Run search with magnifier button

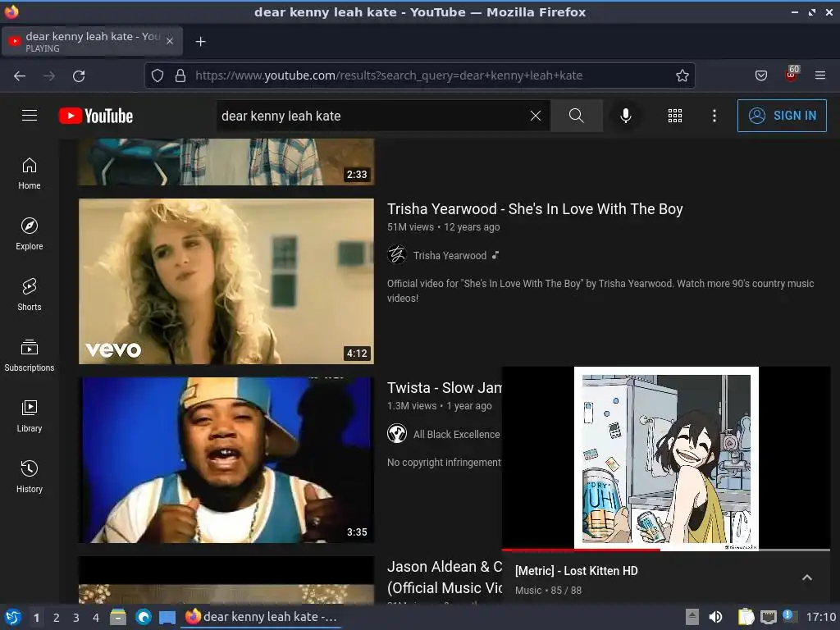577,116
